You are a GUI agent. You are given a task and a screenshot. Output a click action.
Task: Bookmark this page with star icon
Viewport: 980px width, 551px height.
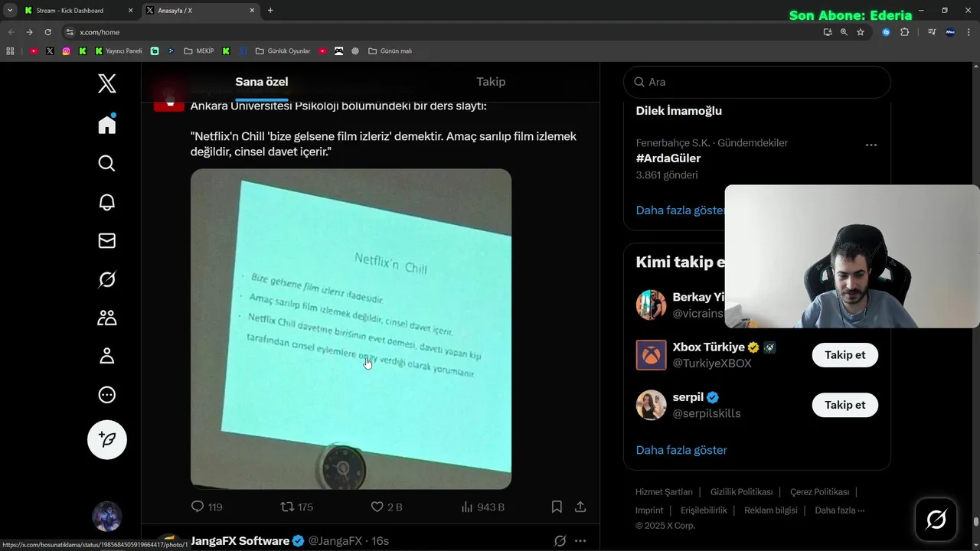point(861,32)
